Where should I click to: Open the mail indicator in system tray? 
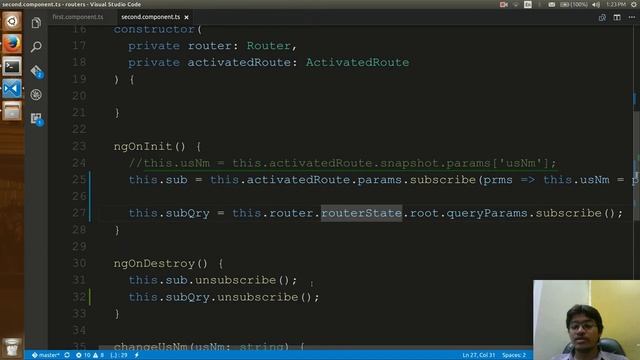(x=552, y=4)
